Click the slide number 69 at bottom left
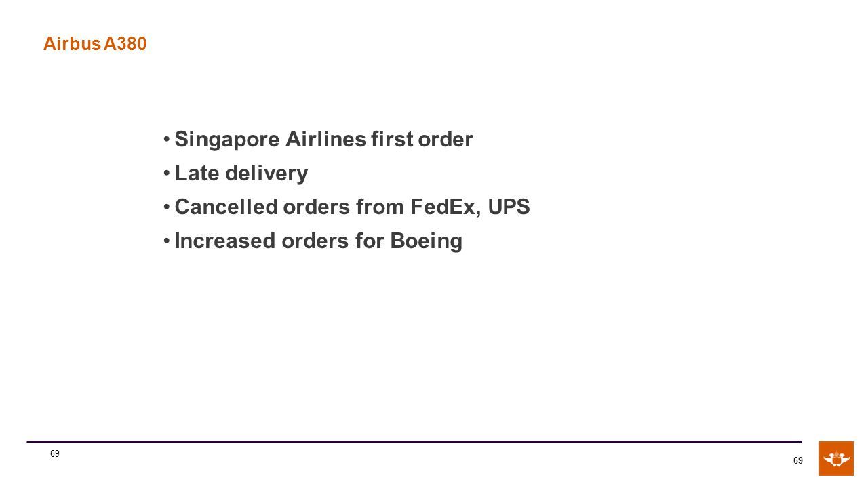 55,453
